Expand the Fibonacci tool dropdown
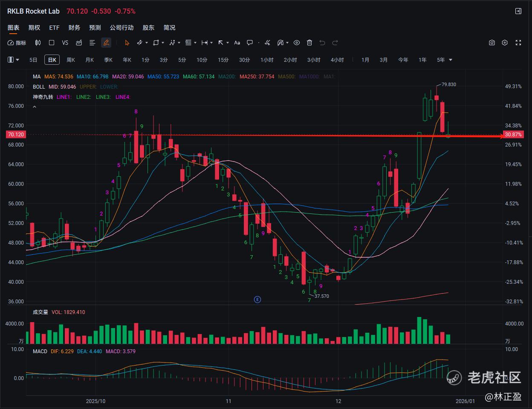This screenshot has height=409, width=532. pos(195,43)
